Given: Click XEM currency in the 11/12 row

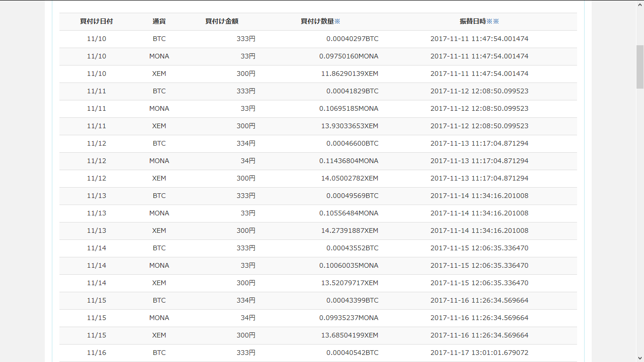Looking at the screenshot, I should [159, 178].
